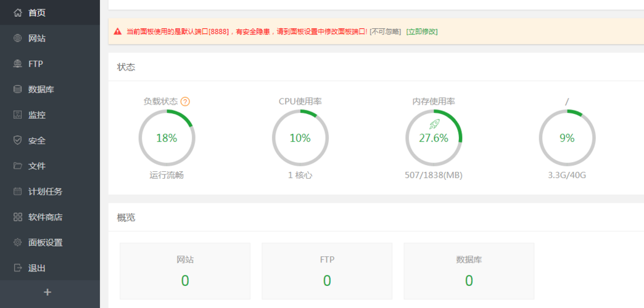Open 面板设置 in the sidebar
This screenshot has width=644, height=308.
click(50, 242)
